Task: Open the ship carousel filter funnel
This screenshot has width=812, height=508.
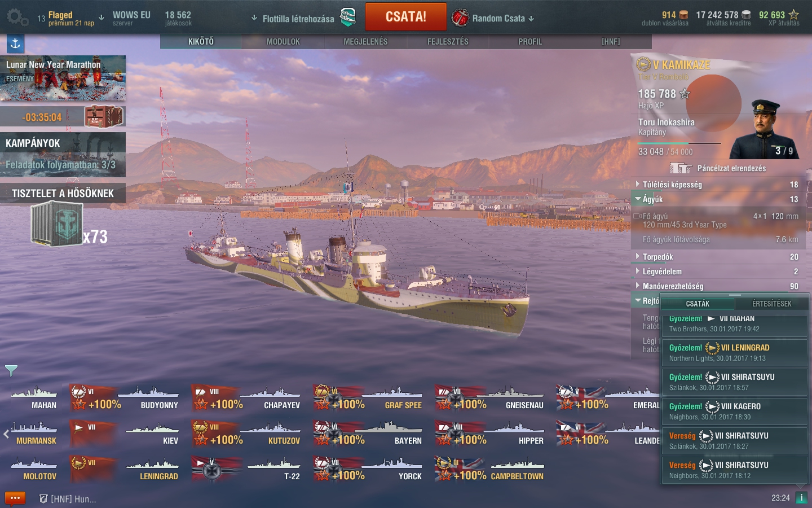Action: pyautogui.click(x=11, y=371)
